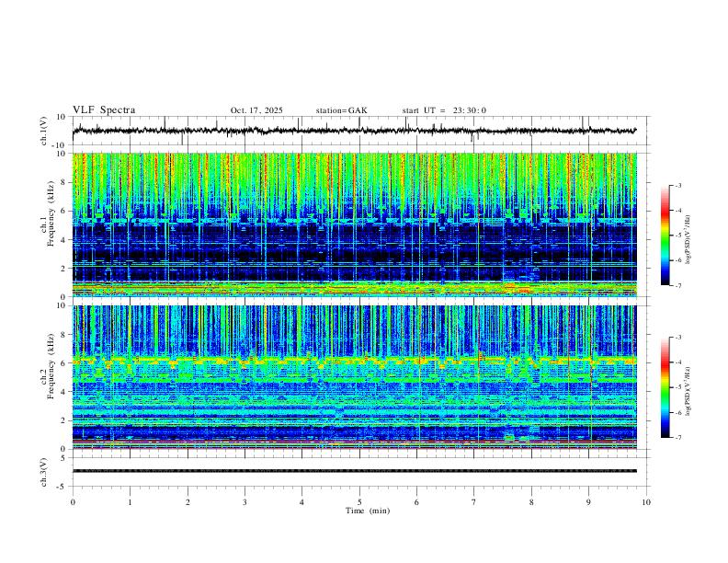Click the "0" tick on the time axis

pos(73,502)
